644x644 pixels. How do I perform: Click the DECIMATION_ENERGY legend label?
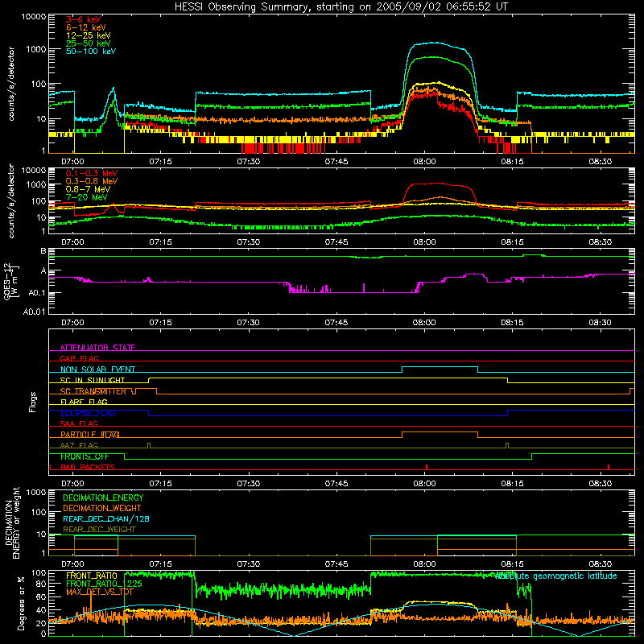(103, 497)
